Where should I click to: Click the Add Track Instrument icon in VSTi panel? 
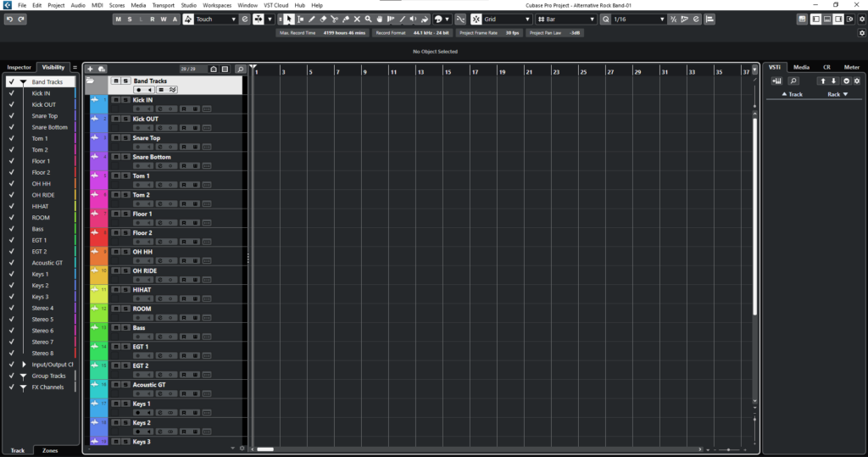[x=776, y=81]
